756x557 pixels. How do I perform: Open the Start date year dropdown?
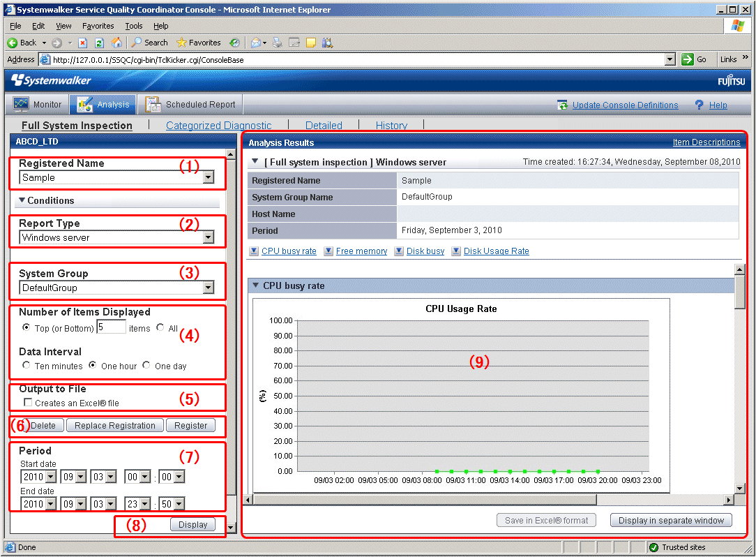click(x=51, y=477)
